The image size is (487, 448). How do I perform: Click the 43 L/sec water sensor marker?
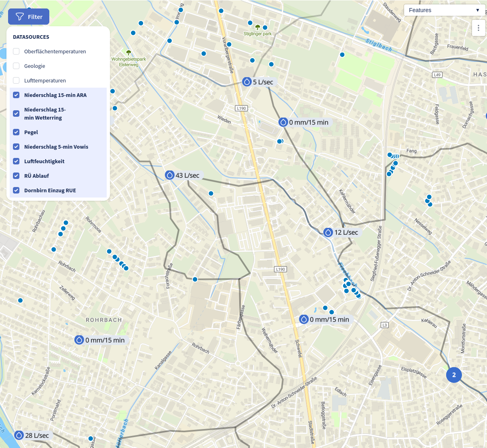(x=170, y=175)
